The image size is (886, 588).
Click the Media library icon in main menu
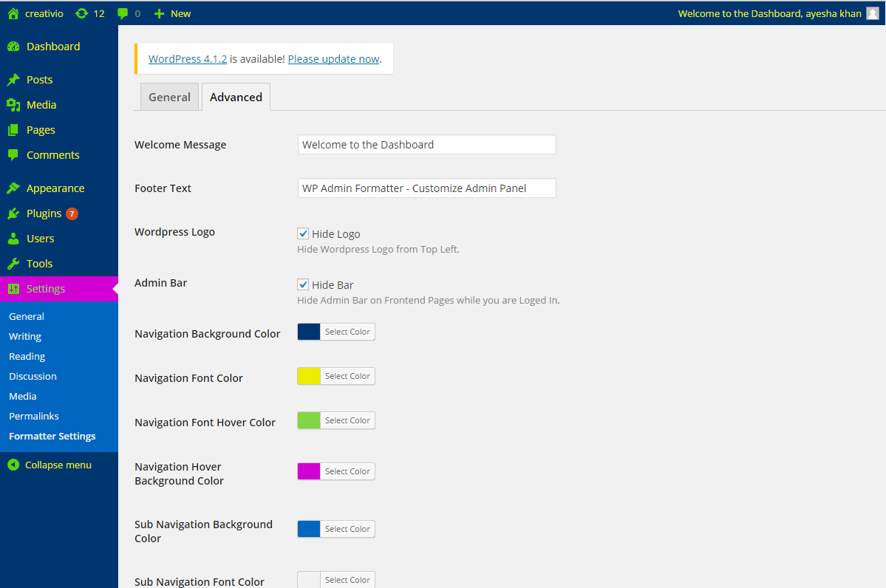point(13,105)
